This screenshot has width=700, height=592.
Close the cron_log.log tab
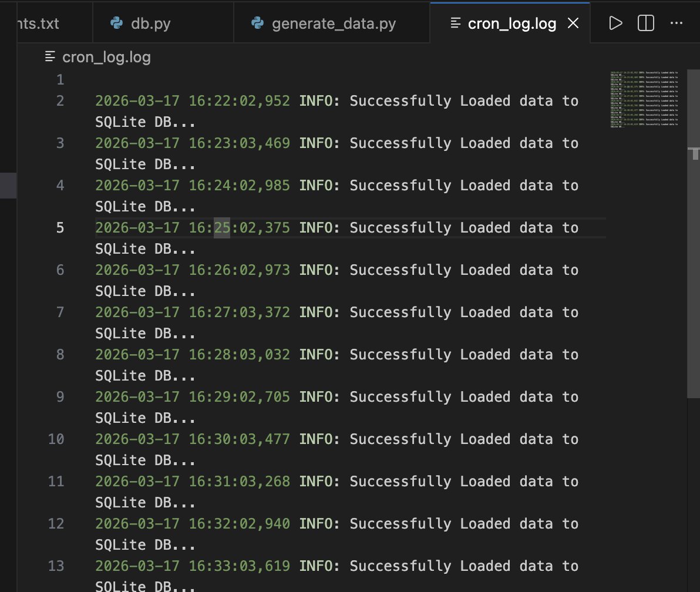coord(573,23)
